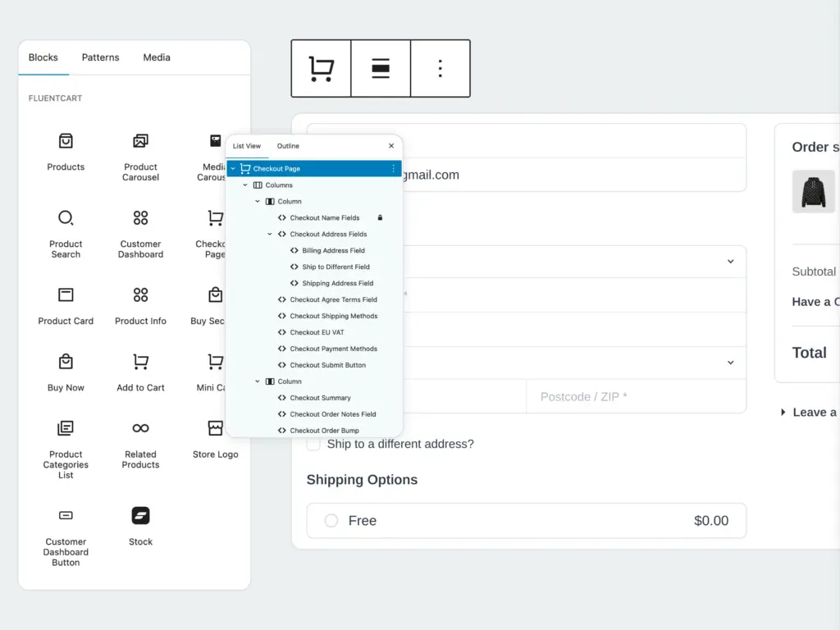Click the hoodie product thumbnail
The width and height of the screenshot is (840, 630).
point(813,192)
